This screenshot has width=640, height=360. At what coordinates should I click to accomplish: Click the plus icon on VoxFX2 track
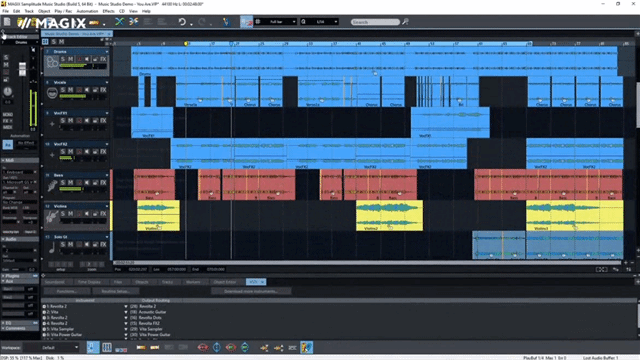(x=52, y=155)
